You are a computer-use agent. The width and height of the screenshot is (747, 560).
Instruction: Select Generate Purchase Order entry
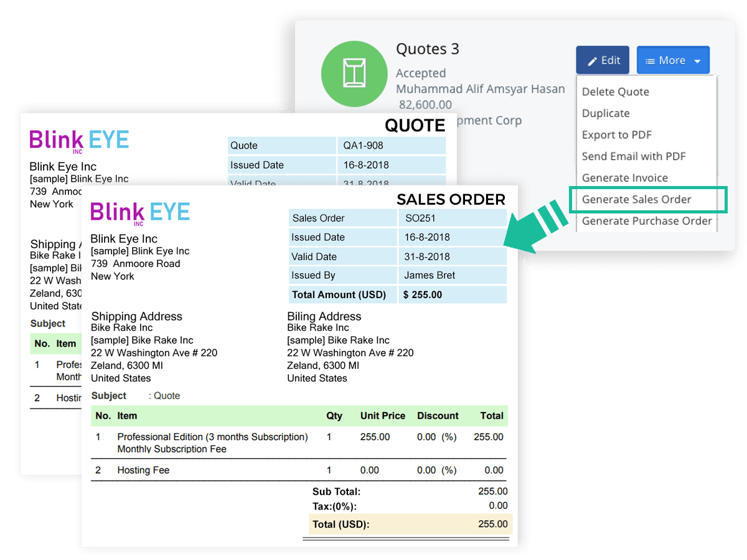point(647,221)
